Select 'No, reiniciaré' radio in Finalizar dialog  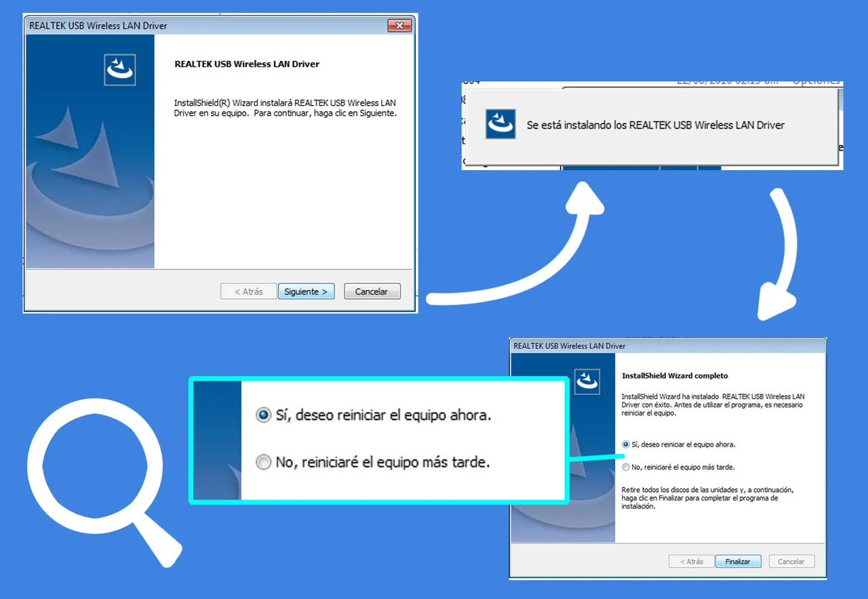625,467
